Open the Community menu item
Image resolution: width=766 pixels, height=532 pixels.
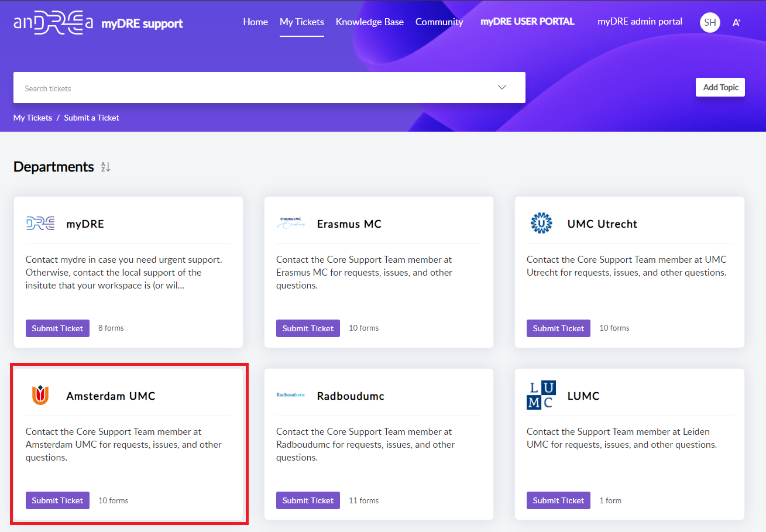(x=439, y=22)
